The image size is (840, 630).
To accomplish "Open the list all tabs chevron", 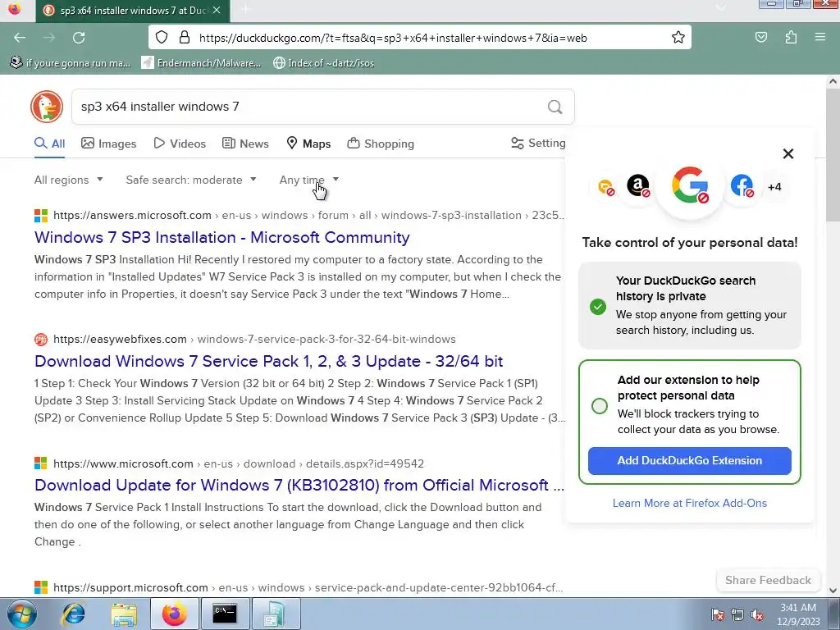I will click(x=721, y=7).
